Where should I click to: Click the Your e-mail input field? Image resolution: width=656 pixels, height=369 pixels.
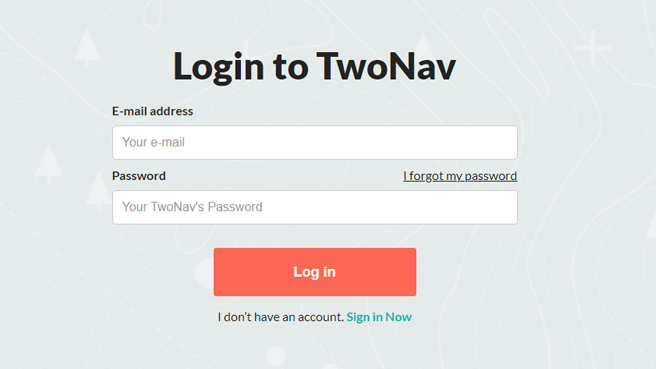click(315, 142)
